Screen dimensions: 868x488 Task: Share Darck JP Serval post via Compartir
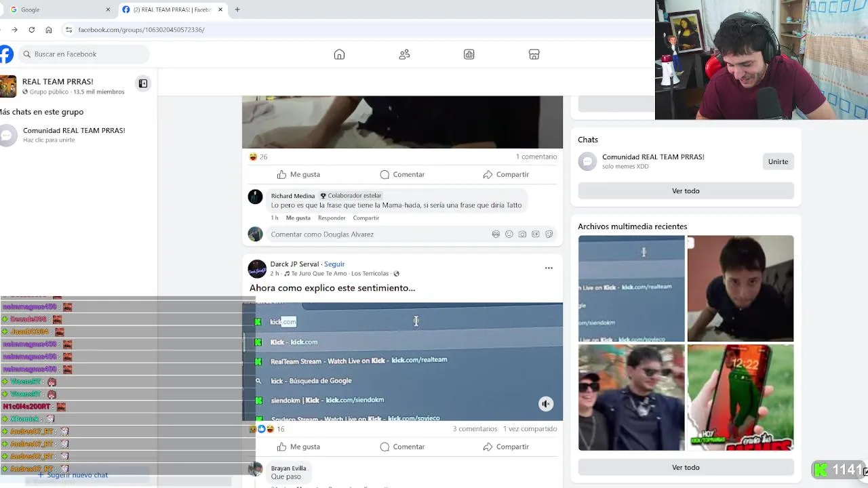pyautogui.click(x=506, y=447)
